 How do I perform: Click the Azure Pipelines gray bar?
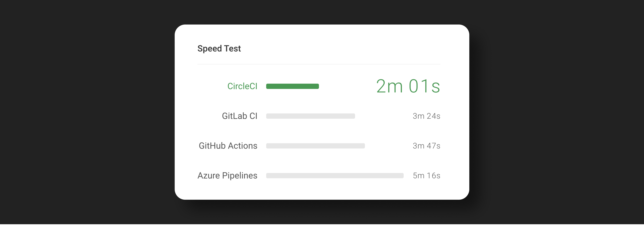[334, 175]
